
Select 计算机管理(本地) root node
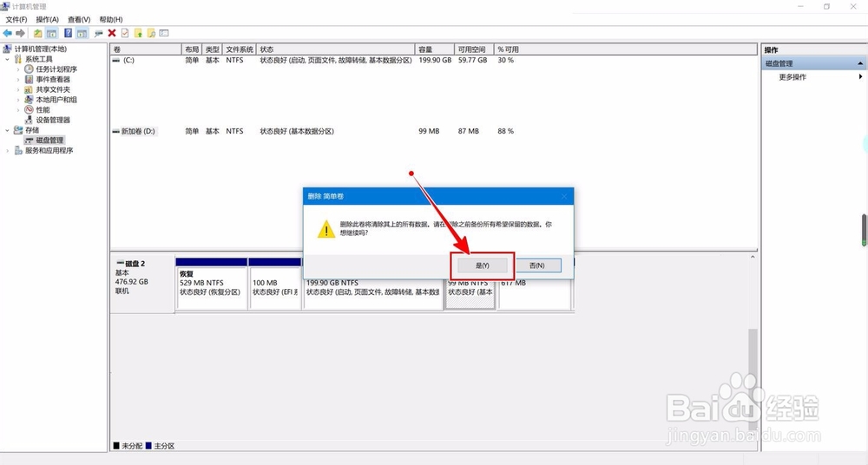pyautogui.click(x=41, y=49)
